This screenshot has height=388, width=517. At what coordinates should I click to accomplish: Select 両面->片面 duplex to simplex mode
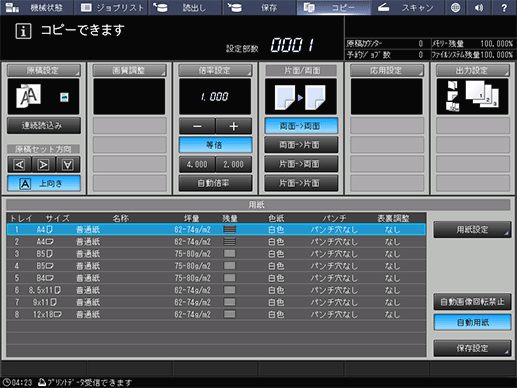(x=301, y=145)
